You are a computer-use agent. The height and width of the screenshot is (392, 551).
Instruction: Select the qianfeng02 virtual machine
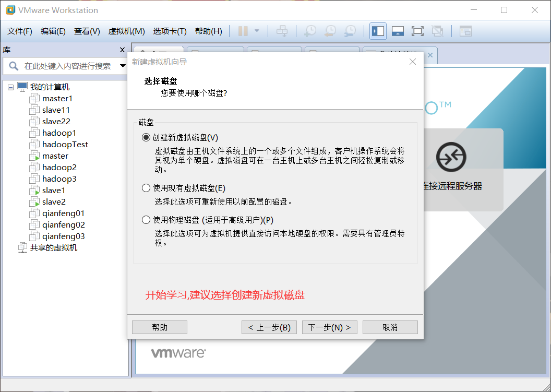click(x=64, y=225)
